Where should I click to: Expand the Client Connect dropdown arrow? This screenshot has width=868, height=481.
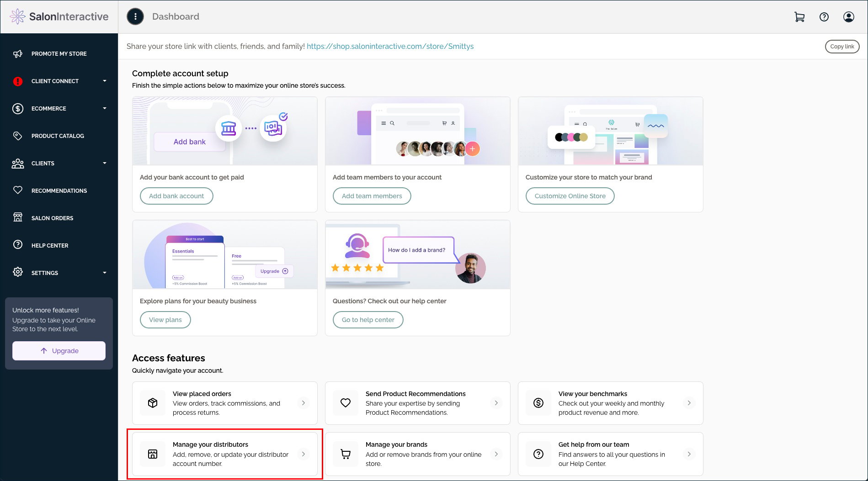(105, 81)
